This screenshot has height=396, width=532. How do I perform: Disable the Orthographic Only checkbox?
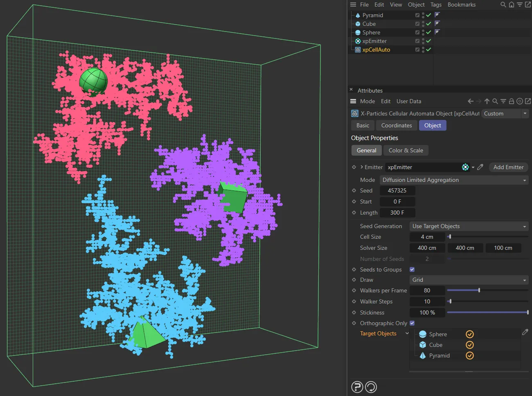click(413, 323)
